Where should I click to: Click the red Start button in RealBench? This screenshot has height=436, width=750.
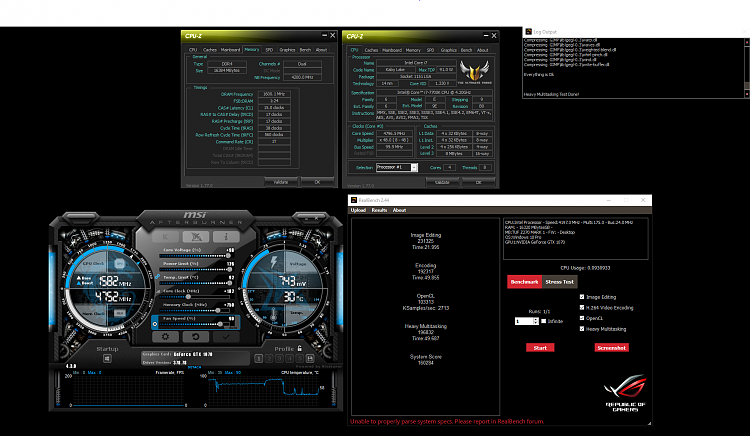(540, 348)
